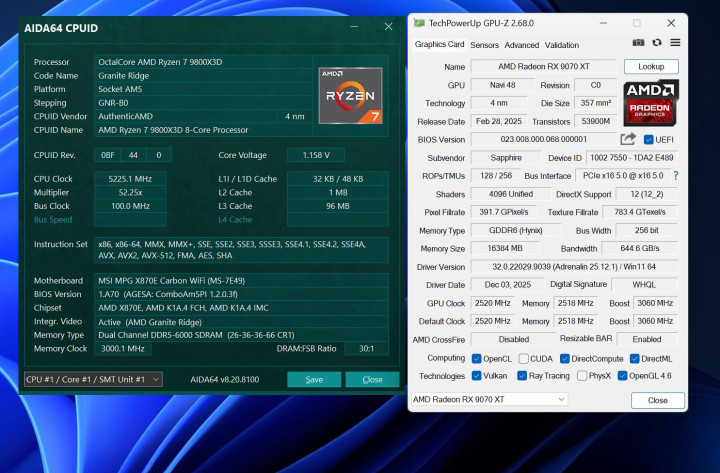
Task: Click the GPU Name field
Action: (x=544, y=67)
